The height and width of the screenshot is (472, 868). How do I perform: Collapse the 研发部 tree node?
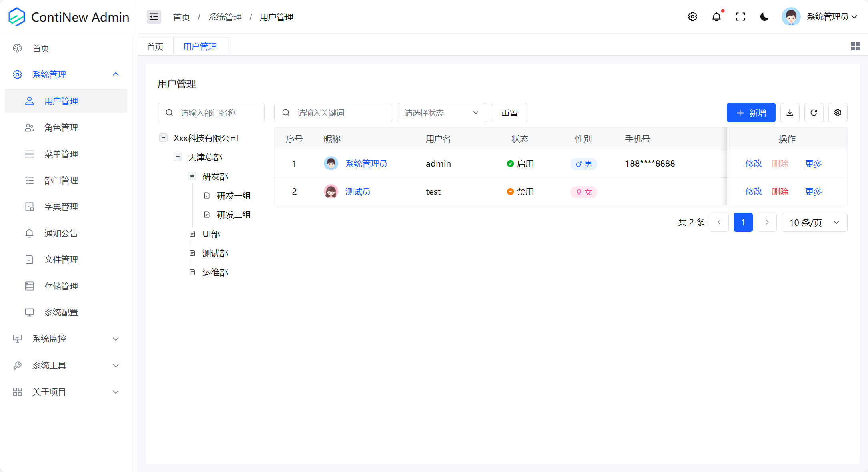(x=192, y=176)
